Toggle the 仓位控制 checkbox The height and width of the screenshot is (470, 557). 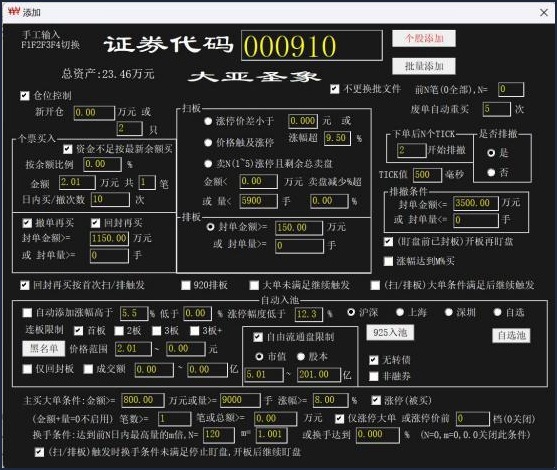[x=25, y=96]
